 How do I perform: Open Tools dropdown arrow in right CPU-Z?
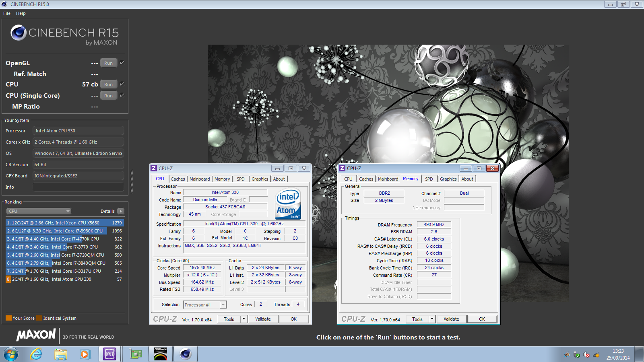click(x=432, y=319)
